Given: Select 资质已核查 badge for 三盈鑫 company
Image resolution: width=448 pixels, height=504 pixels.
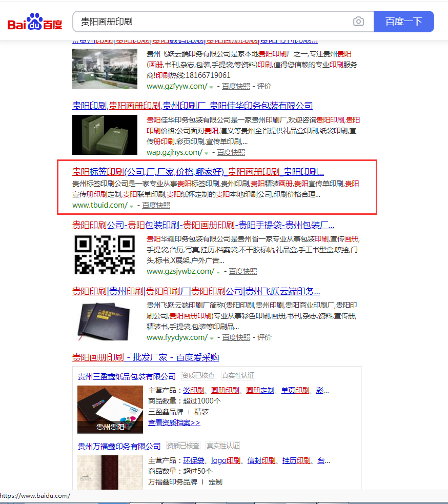Looking at the screenshot, I should (x=198, y=375).
